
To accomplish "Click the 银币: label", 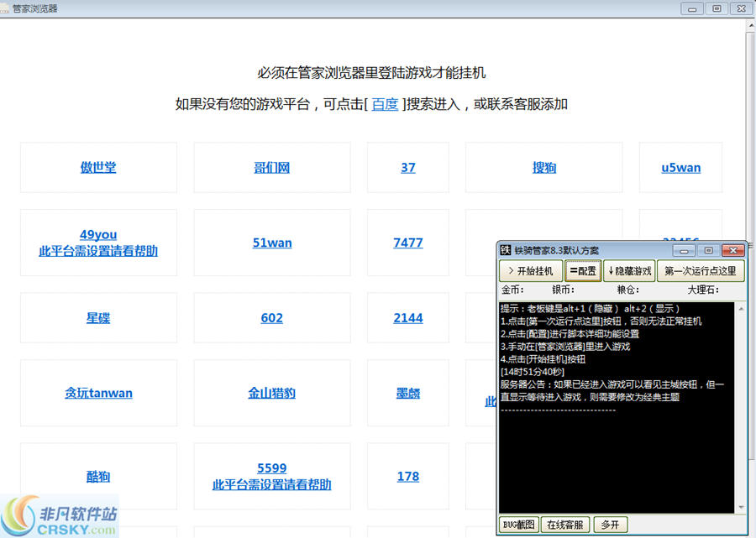I will [x=563, y=290].
